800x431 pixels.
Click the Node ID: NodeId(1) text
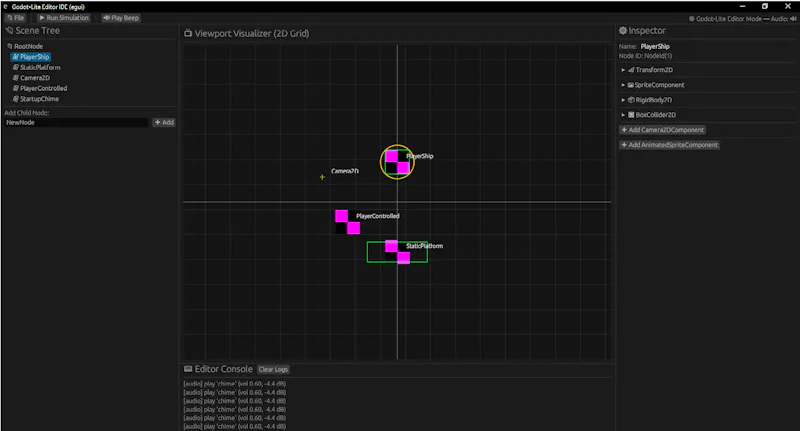pyautogui.click(x=645, y=56)
